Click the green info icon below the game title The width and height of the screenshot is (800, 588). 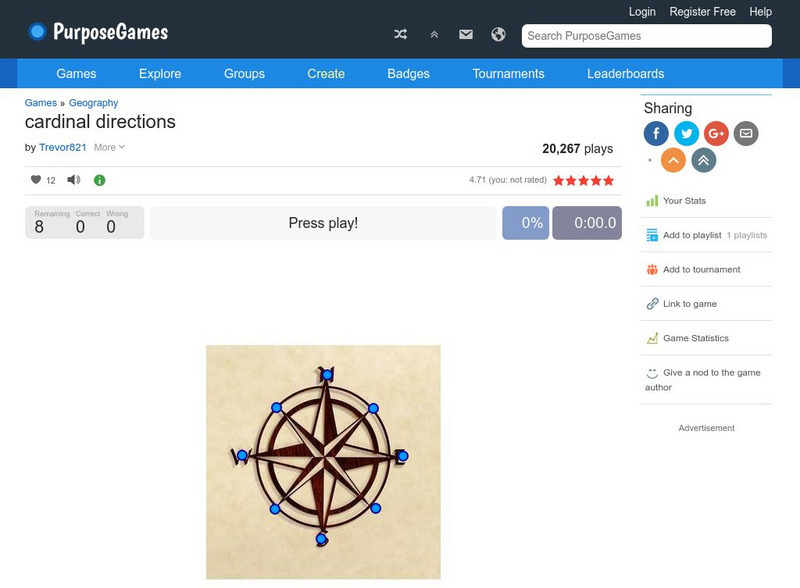[97, 180]
